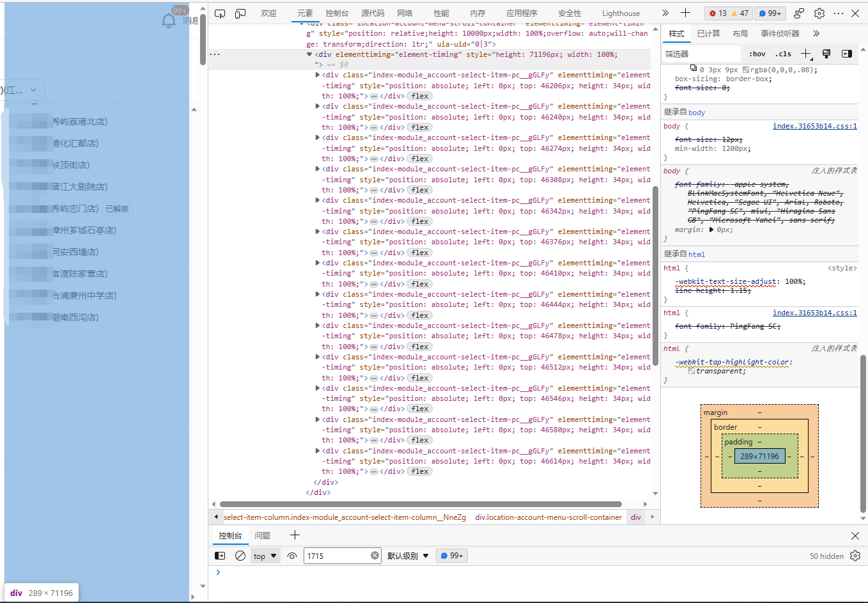Click the 筛选器 styles filter field
868x603 pixels.
coord(701,54)
